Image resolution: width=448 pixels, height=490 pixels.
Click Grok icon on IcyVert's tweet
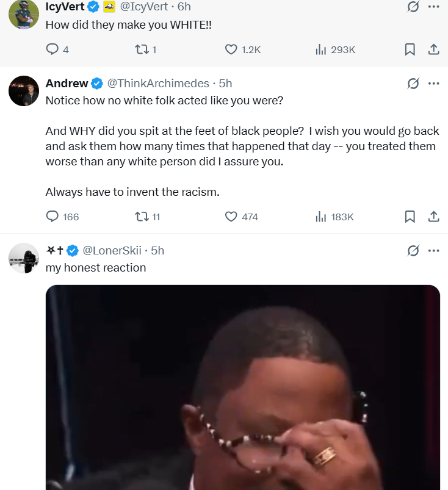pyautogui.click(x=413, y=7)
